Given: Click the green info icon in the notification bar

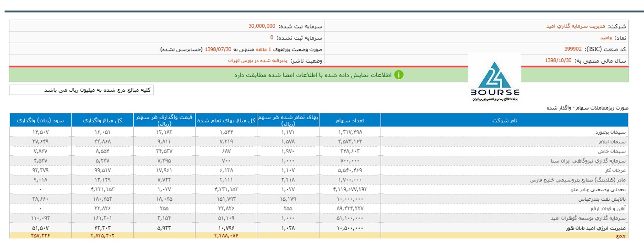Looking at the screenshot, I should [x=399, y=75].
